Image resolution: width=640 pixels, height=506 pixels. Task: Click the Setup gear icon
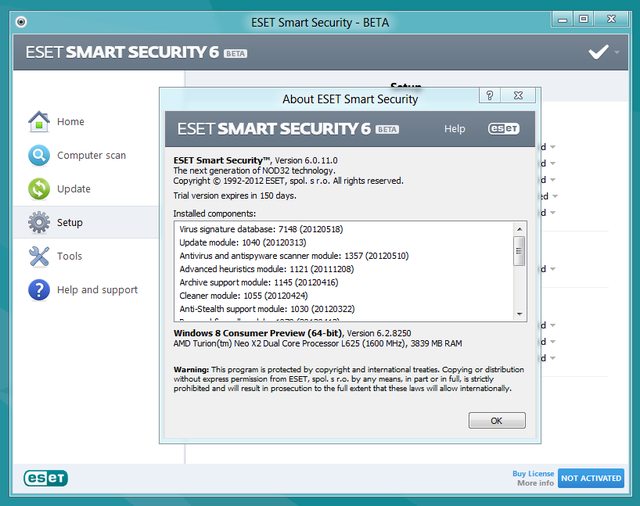pyautogui.click(x=39, y=222)
